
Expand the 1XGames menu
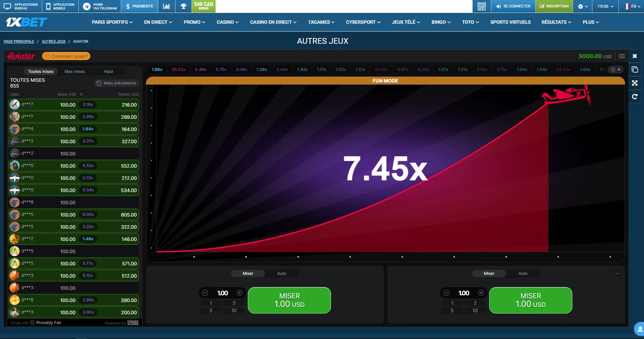point(321,22)
